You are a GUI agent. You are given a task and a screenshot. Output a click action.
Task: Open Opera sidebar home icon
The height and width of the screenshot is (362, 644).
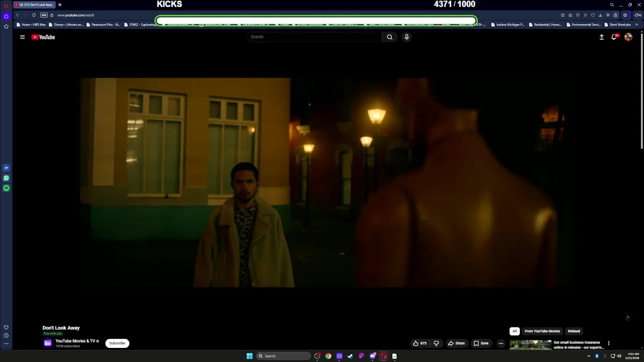coord(6,16)
